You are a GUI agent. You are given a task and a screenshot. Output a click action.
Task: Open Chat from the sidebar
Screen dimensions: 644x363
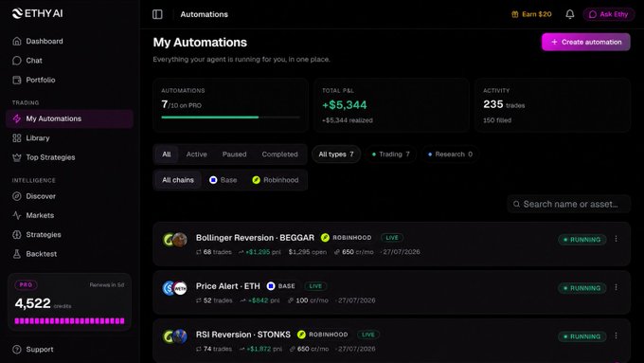tap(27, 61)
